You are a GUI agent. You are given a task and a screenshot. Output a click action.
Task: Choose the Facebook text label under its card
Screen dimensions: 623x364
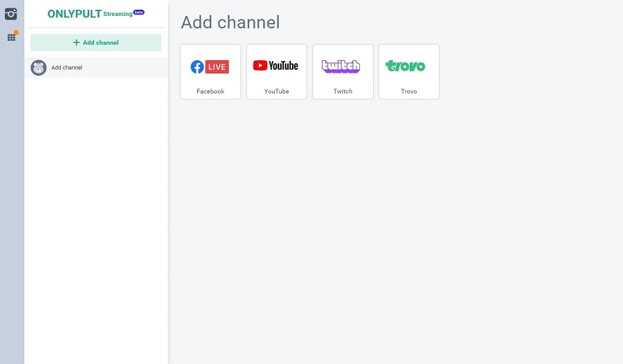(210, 91)
